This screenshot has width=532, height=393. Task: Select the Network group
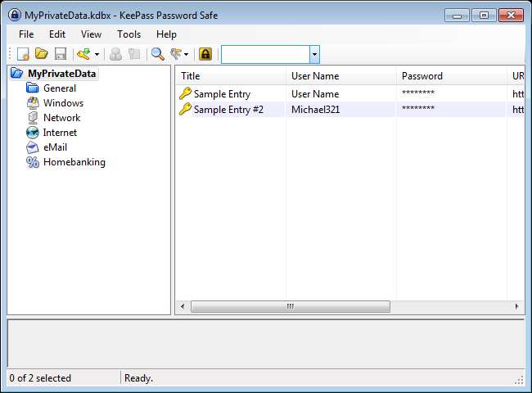pyautogui.click(x=61, y=118)
